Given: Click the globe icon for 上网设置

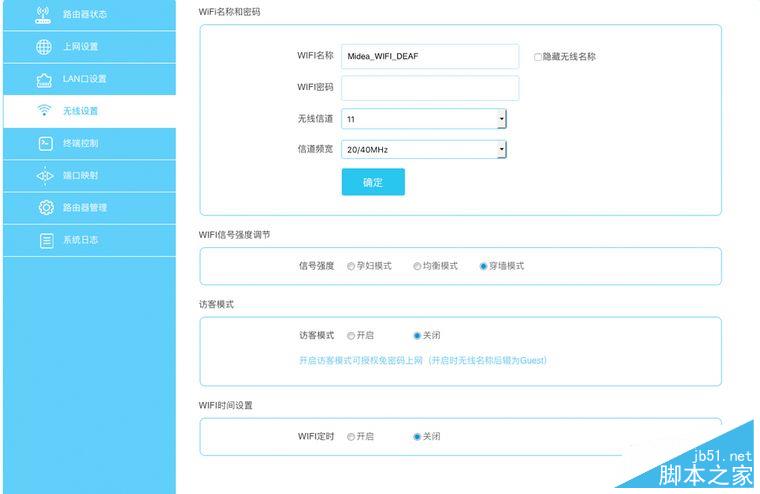Looking at the screenshot, I should tap(44, 47).
